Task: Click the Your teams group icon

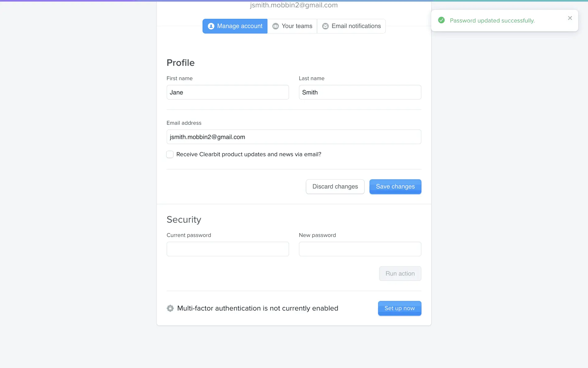Action: [276, 26]
